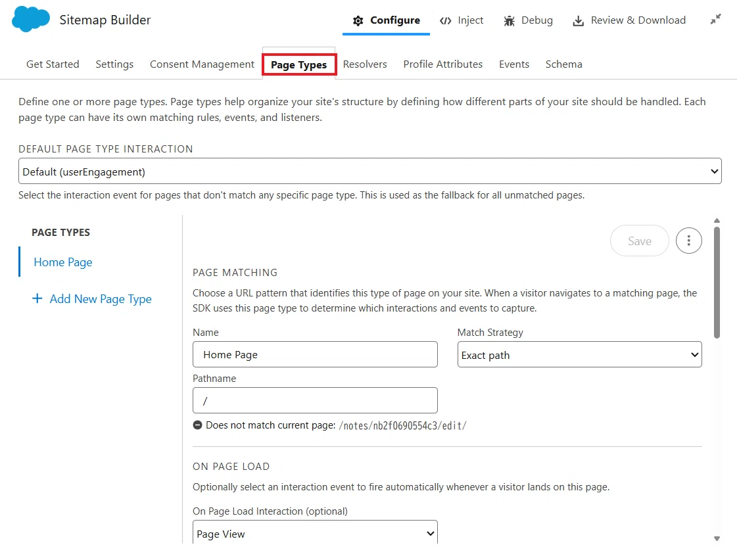Open the Debug step

point(528,20)
